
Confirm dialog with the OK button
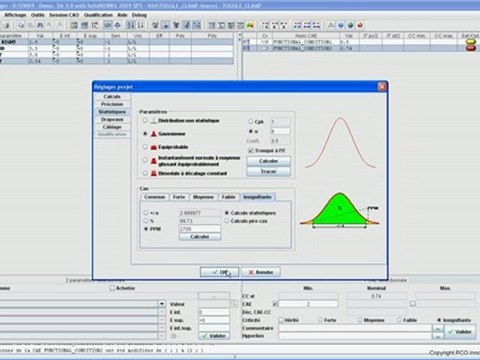[x=219, y=272]
